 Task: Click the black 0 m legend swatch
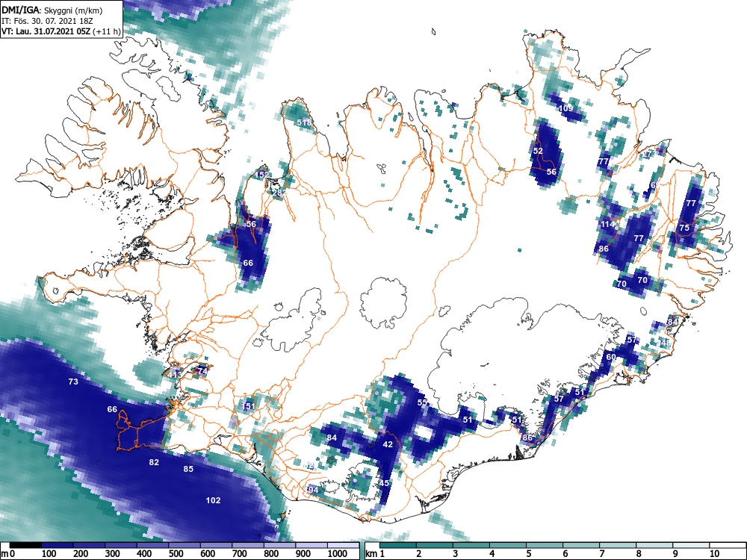pyautogui.click(x=25, y=545)
